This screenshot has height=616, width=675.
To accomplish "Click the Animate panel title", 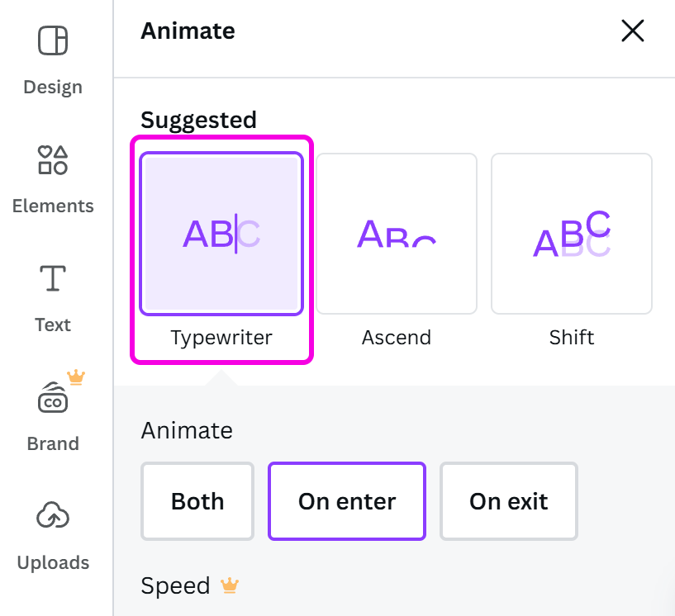I will coord(188,31).
